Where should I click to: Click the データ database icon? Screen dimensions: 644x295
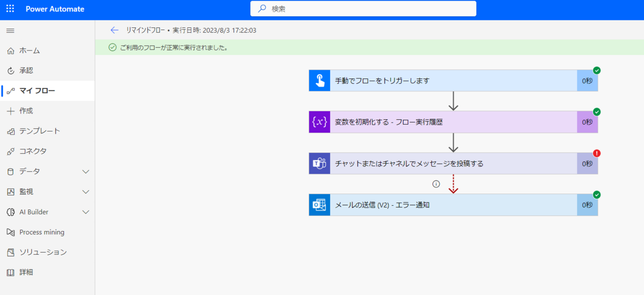point(10,171)
